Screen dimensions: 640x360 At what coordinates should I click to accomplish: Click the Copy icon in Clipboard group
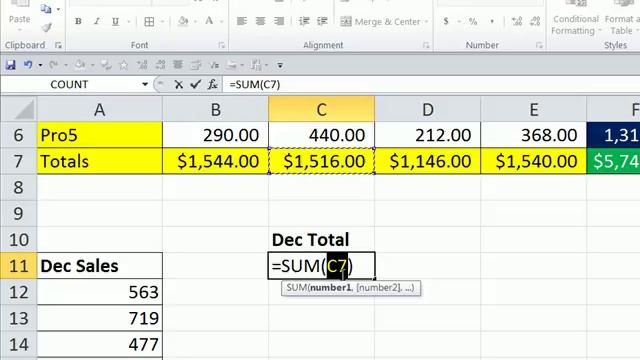click(x=46, y=9)
